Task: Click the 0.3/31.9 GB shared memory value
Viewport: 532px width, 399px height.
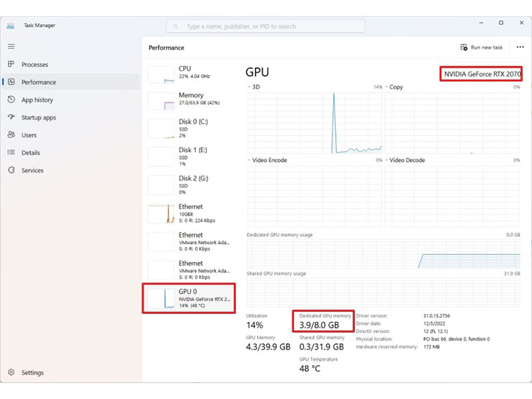Action: click(321, 346)
